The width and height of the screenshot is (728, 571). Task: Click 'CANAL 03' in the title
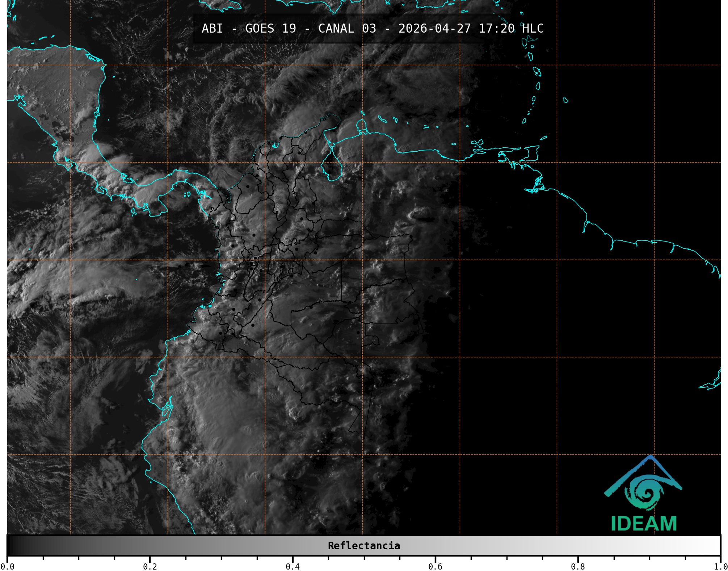point(347,28)
